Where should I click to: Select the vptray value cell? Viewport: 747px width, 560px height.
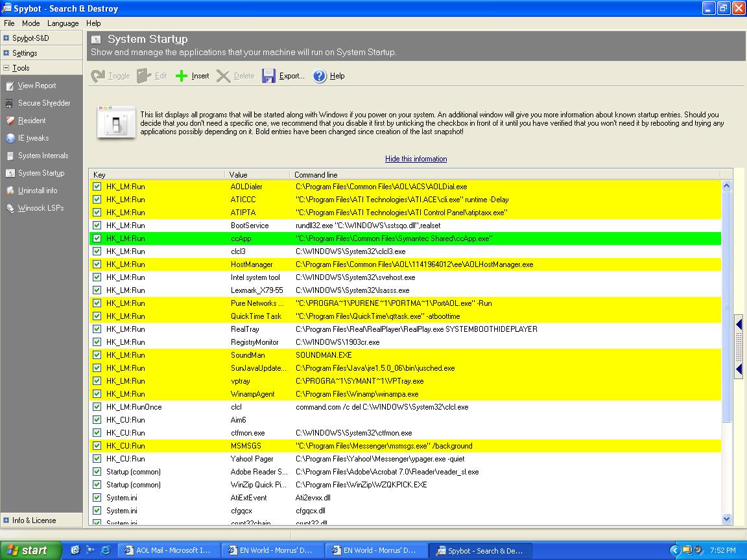[241, 381]
